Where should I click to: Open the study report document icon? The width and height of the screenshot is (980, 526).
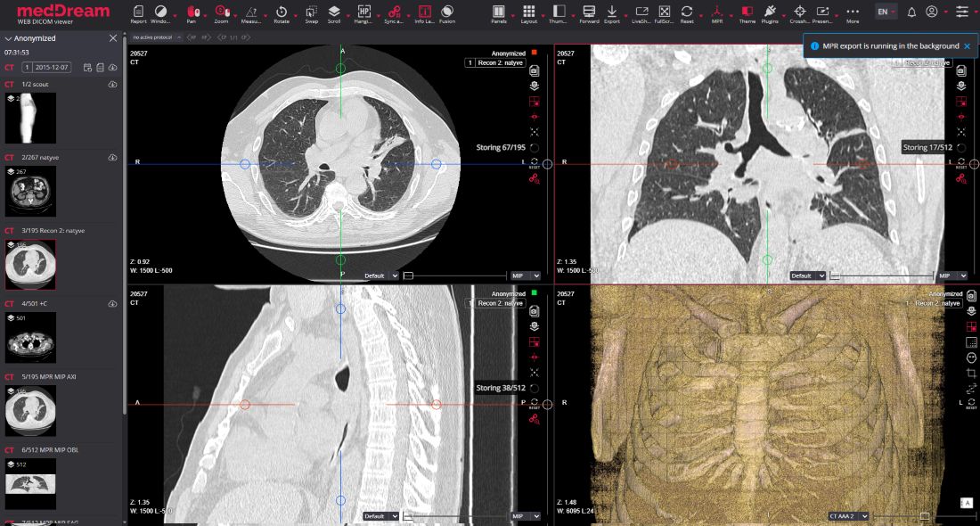tap(100, 68)
